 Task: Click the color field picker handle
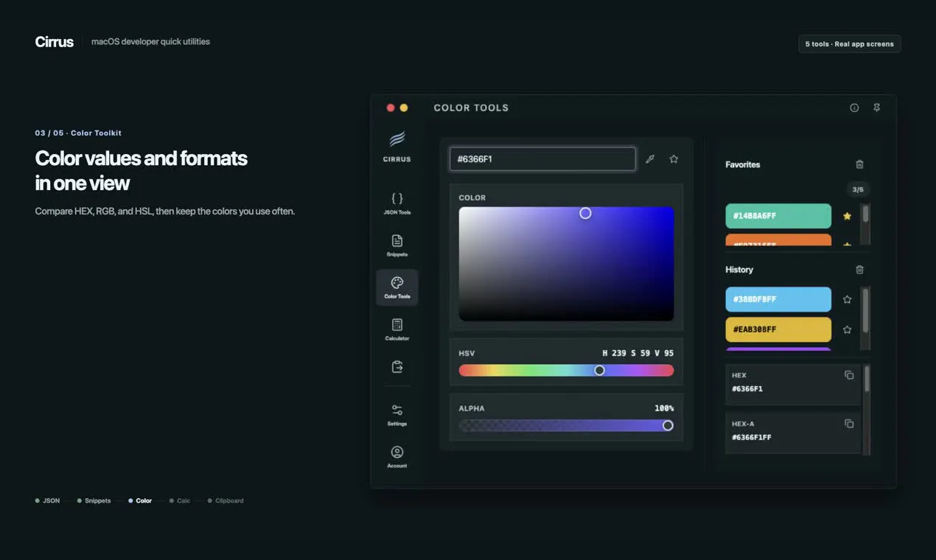pos(585,213)
